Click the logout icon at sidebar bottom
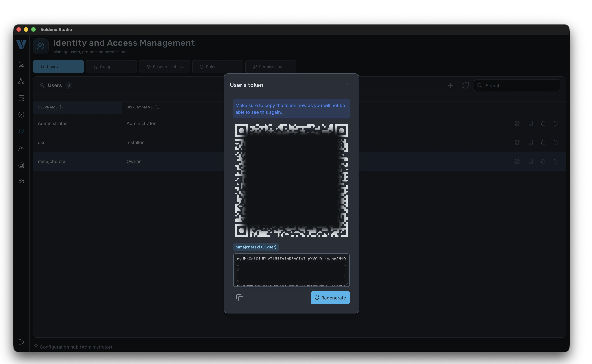The width and height of the screenshot is (592, 364). 21,342
